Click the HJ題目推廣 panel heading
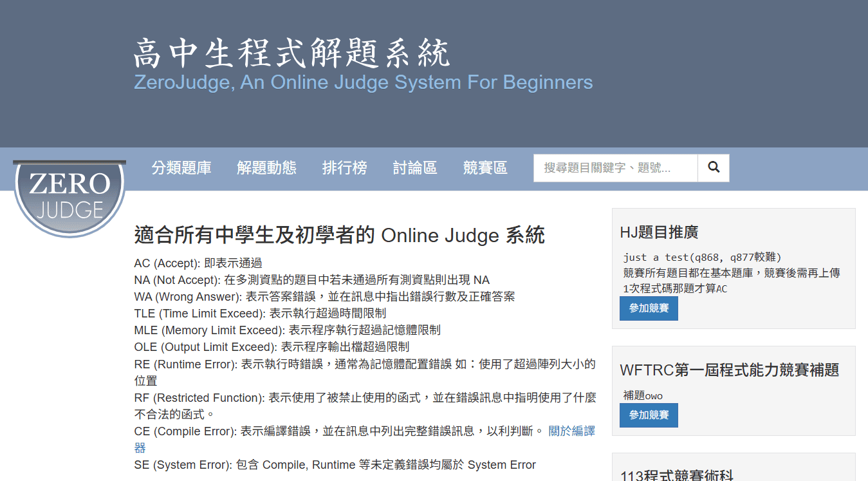This screenshot has width=868, height=481. pyautogui.click(x=659, y=232)
